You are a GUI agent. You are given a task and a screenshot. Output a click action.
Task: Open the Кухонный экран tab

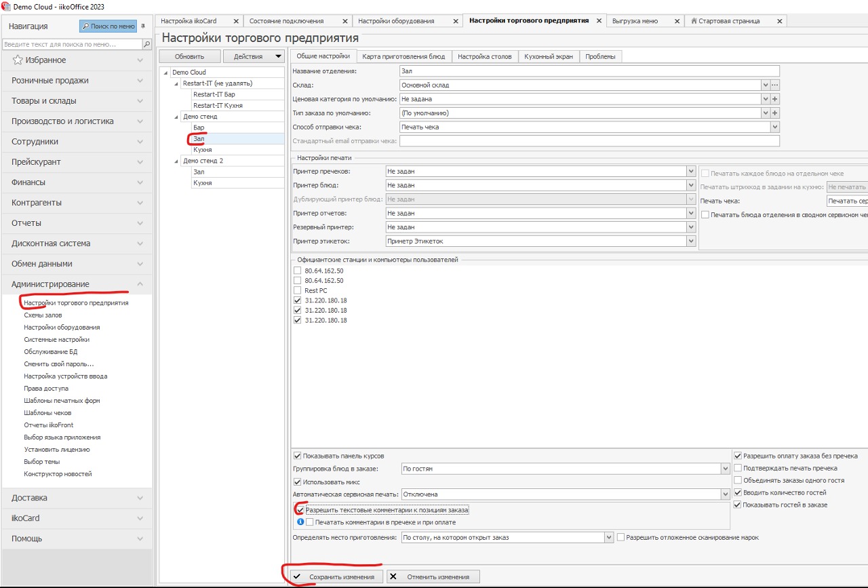pos(549,56)
